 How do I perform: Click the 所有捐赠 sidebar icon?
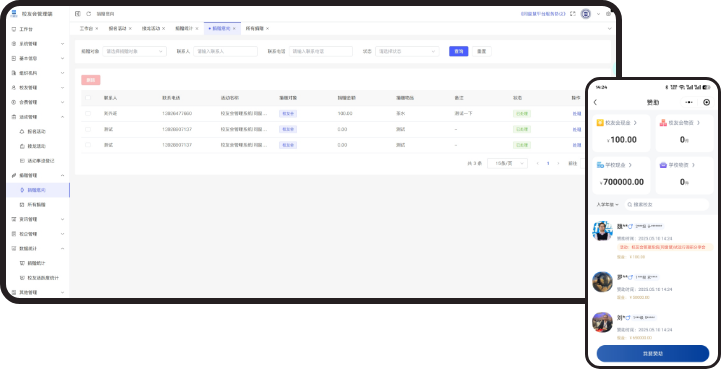(x=22, y=204)
